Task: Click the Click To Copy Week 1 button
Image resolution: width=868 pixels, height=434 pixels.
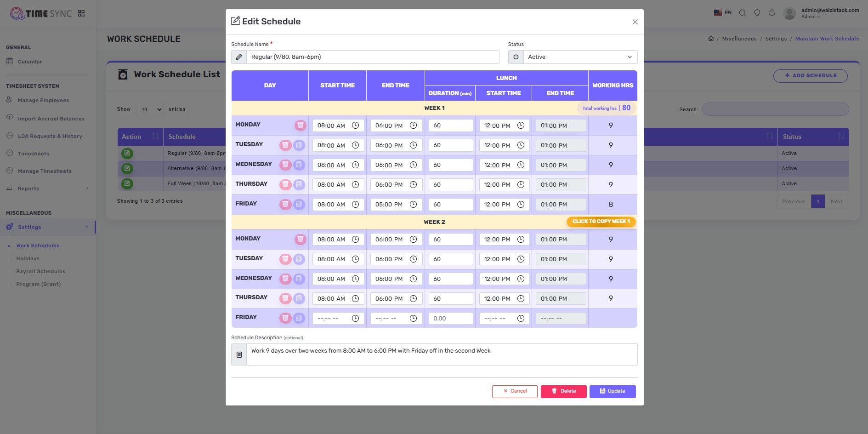Action: 601,222
